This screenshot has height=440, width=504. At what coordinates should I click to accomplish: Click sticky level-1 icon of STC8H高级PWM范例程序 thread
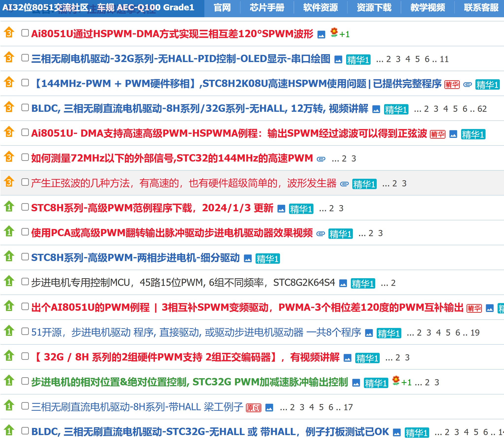coord(9,206)
